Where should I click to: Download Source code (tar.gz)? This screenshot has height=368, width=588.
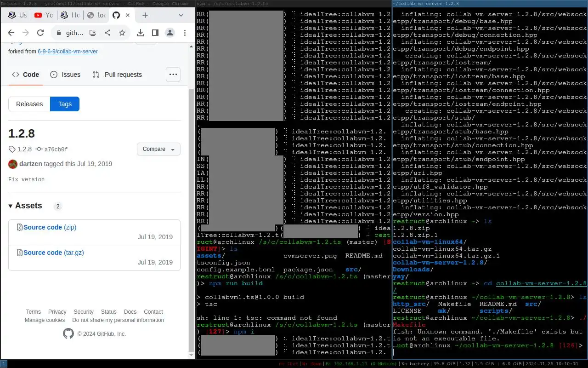click(x=54, y=253)
